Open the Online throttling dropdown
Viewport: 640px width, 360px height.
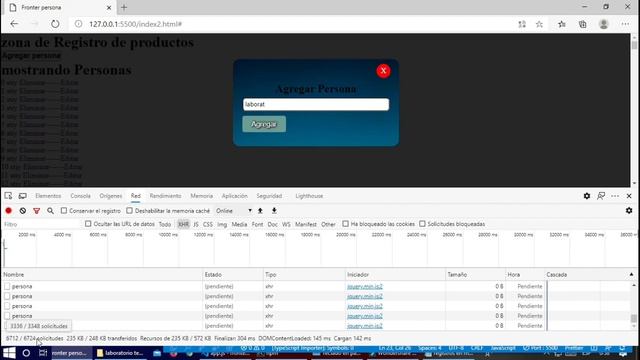(233, 211)
